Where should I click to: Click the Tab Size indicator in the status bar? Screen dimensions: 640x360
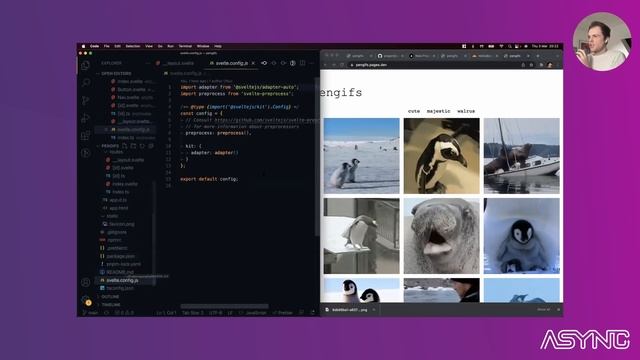(192, 313)
